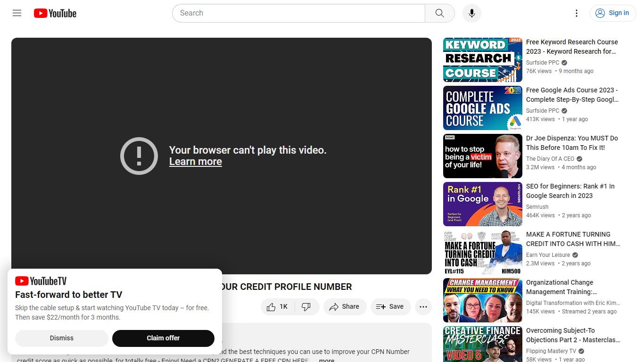Open SEO for Beginners video title

pyautogui.click(x=570, y=191)
